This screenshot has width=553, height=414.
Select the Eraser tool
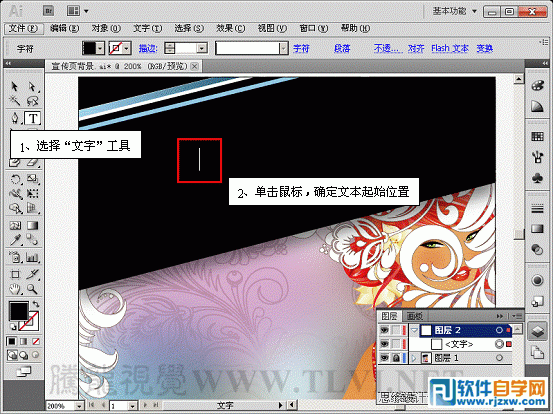[32, 163]
